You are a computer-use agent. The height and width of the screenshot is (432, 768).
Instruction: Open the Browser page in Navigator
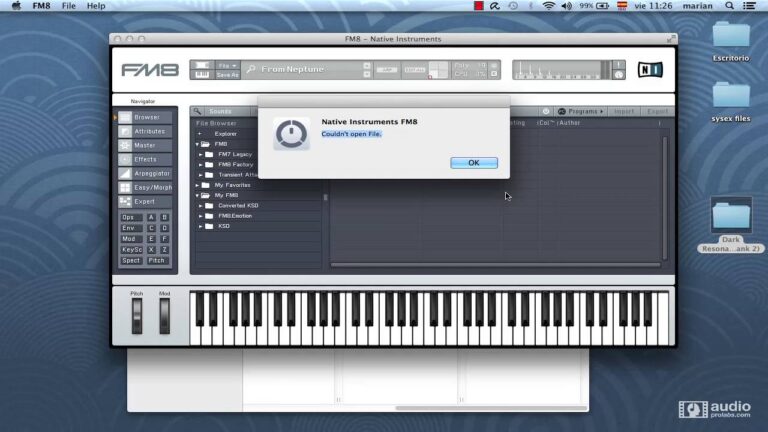(x=145, y=117)
